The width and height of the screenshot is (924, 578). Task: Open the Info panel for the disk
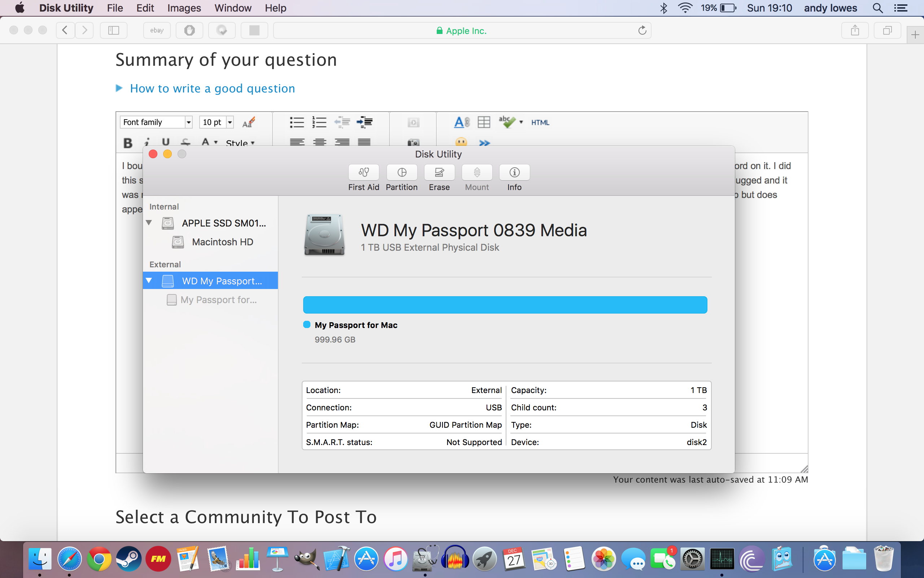tap(514, 172)
